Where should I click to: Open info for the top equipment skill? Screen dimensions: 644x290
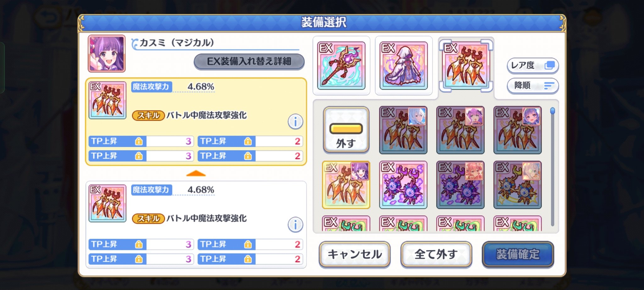click(295, 121)
